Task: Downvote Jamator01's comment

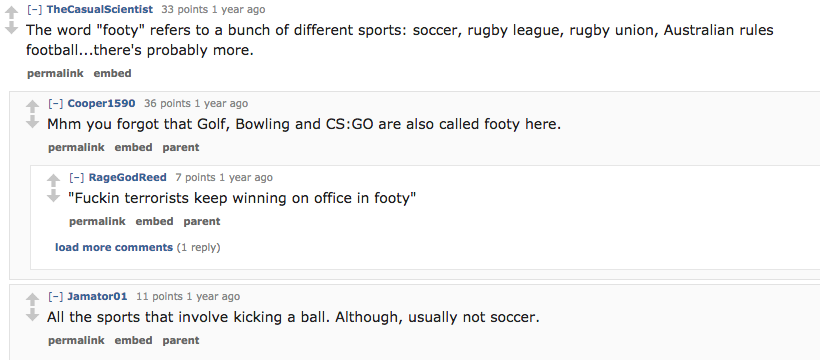Action: tap(32, 314)
